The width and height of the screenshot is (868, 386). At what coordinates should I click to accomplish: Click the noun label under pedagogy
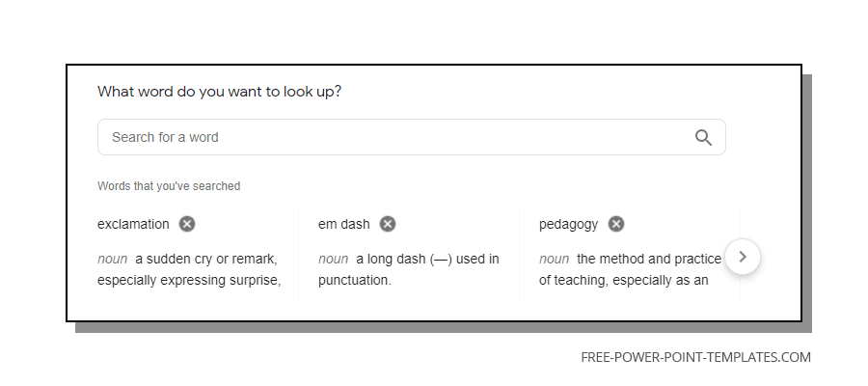click(x=554, y=259)
